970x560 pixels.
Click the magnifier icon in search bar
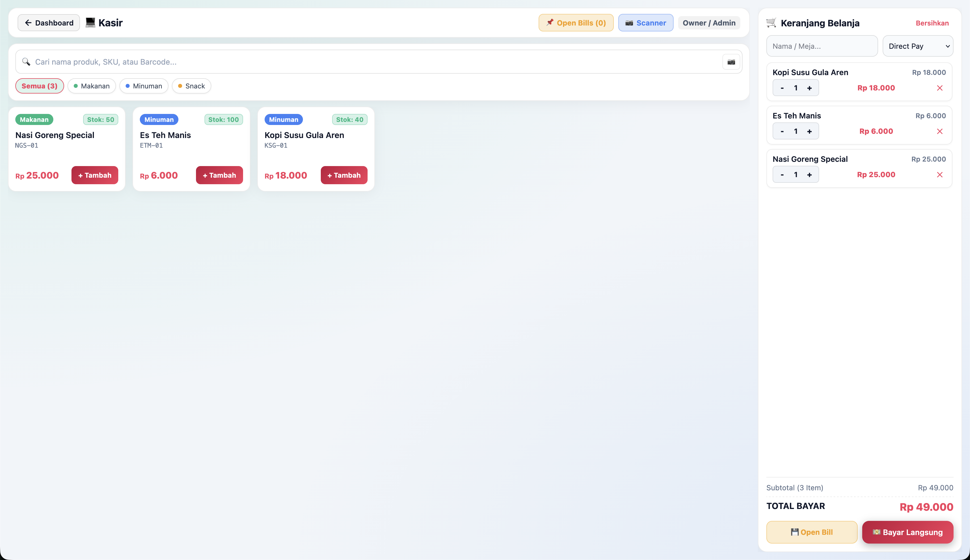pyautogui.click(x=26, y=62)
